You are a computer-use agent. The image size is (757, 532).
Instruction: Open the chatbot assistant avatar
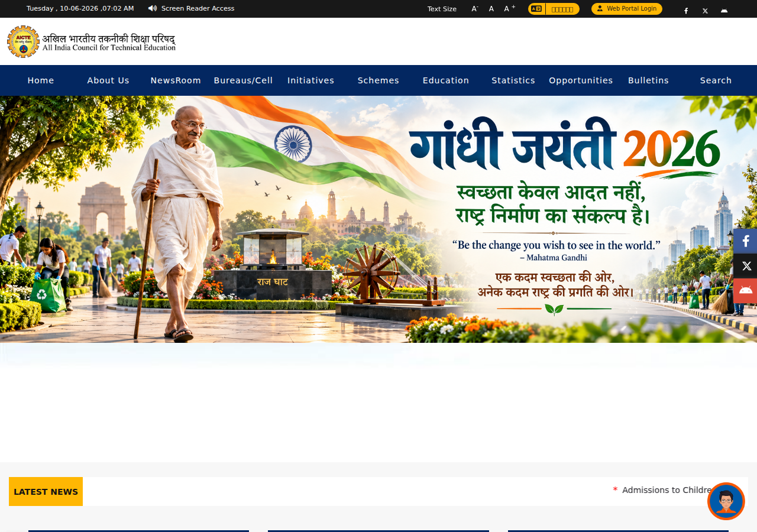click(726, 501)
